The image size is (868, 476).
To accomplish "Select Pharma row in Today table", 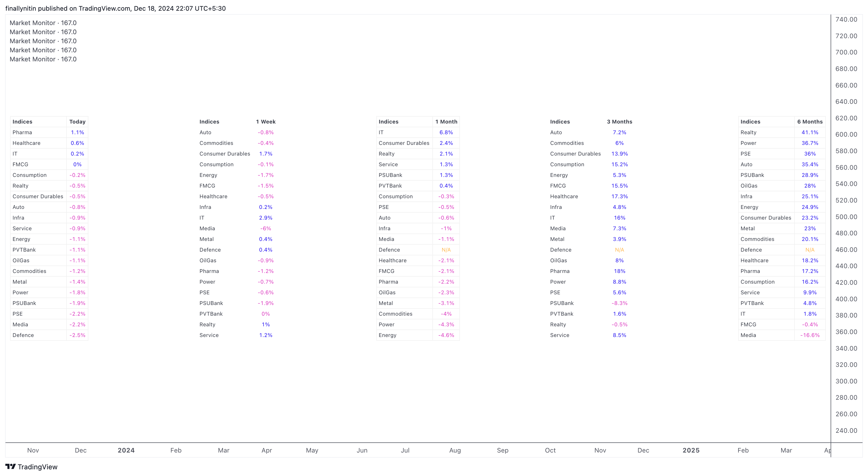I will pyautogui.click(x=49, y=132).
